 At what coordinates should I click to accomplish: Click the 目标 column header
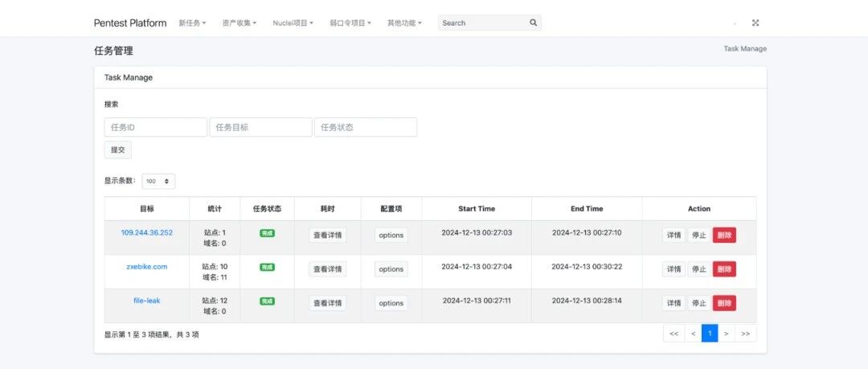pyautogui.click(x=147, y=209)
